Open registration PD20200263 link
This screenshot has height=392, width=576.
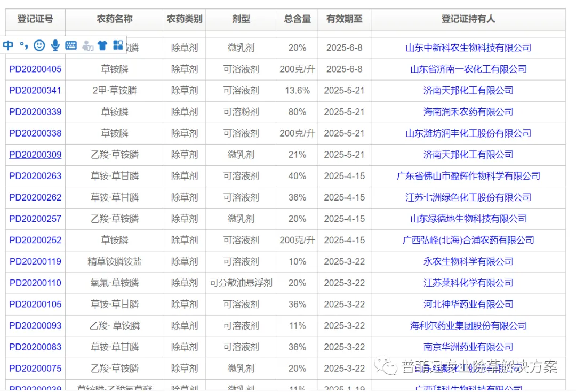point(35,176)
